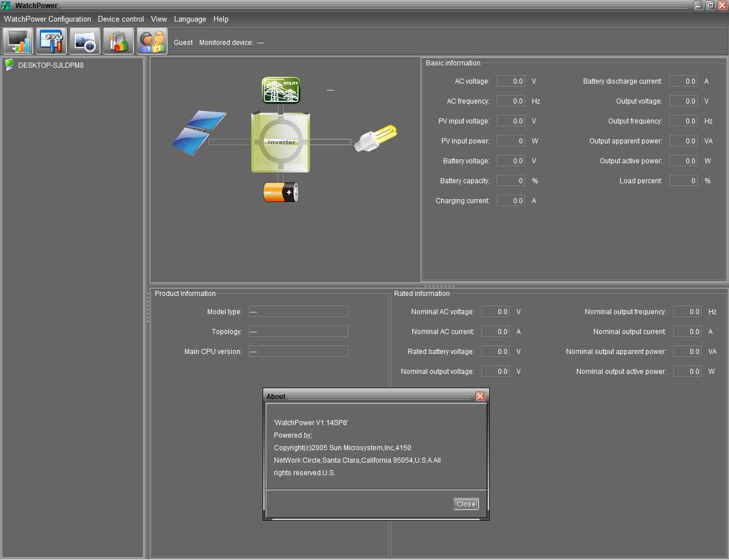This screenshot has width=729, height=560.
Task: Click the Model type field
Action: point(298,311)
